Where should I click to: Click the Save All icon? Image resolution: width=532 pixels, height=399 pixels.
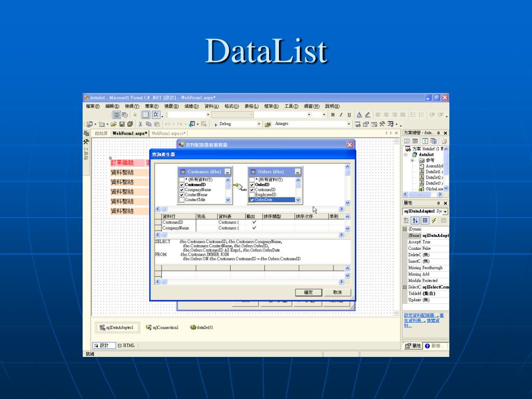[x=130, y=124]
